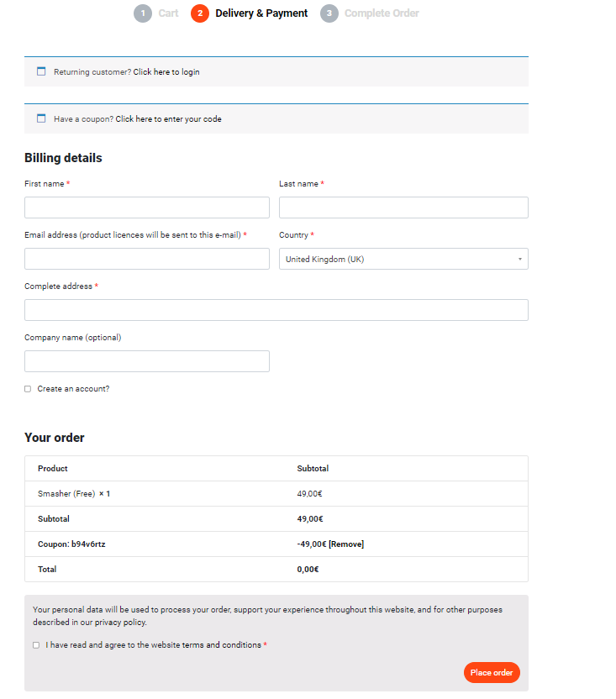Select the Company name input box
616x699 pixels.
147,361
